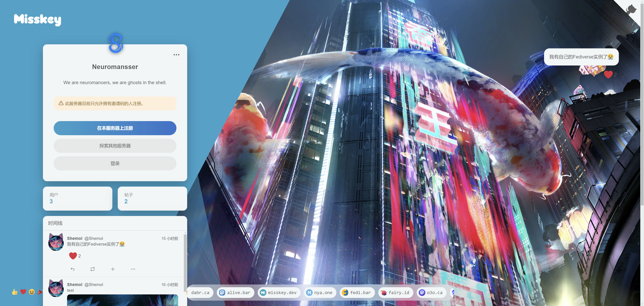Screen dimensions: 644x306
Task: Click the blue Neuromansser server icon
Action: tap(116, 43)
